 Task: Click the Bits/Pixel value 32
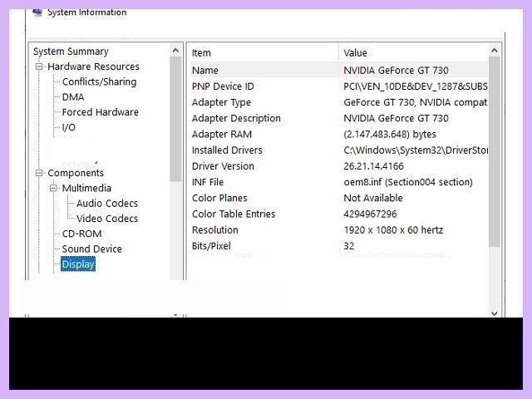(x=349, y=246)
